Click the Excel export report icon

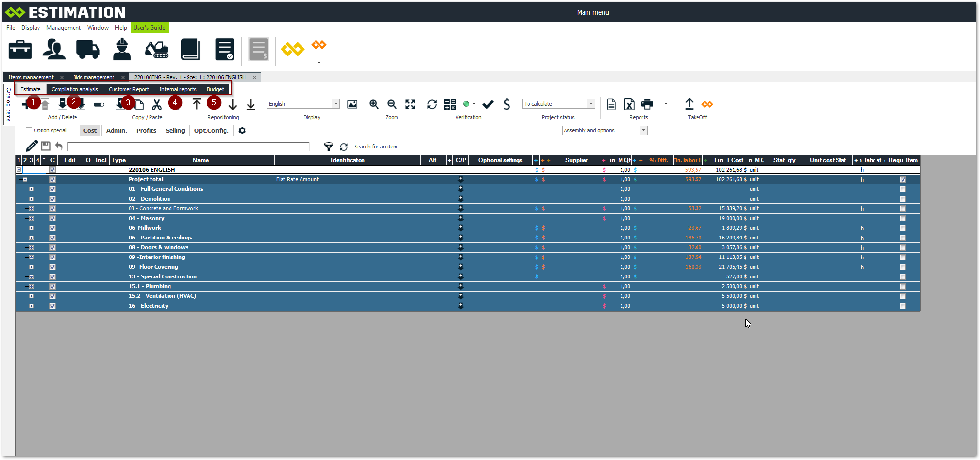click(629, 104)
